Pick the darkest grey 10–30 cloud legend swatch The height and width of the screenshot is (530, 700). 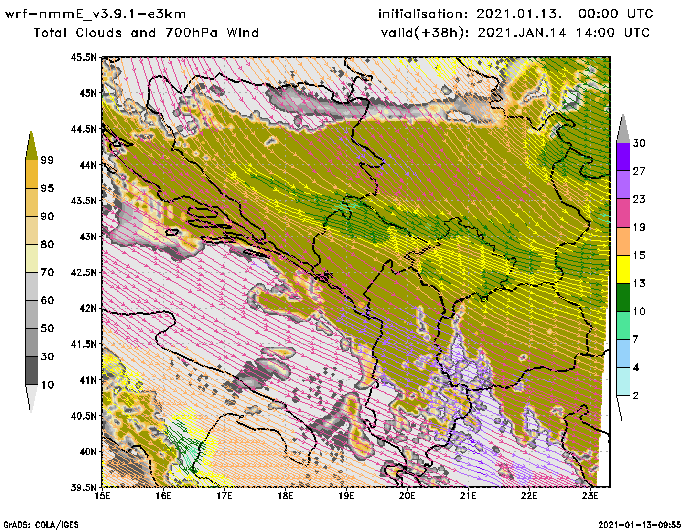click(32, 371)
